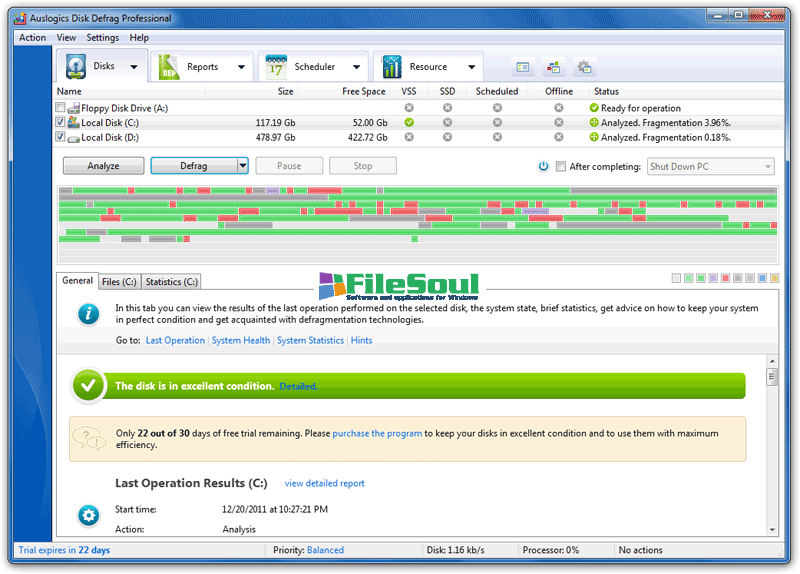Open the view detailed report link
The height and width of the screenshot is (574, 800).
(324, 484)
